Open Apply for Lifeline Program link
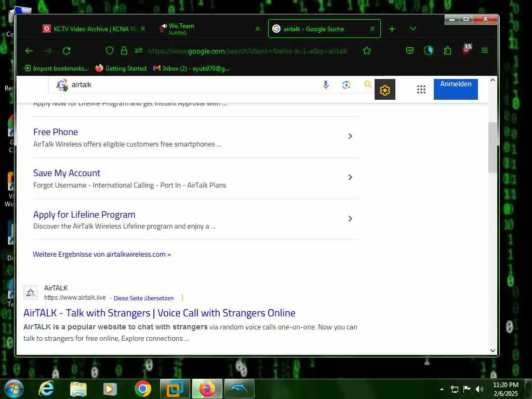Image resolution: width=532 pixels, height=399 pixels. tap(84, 215)
